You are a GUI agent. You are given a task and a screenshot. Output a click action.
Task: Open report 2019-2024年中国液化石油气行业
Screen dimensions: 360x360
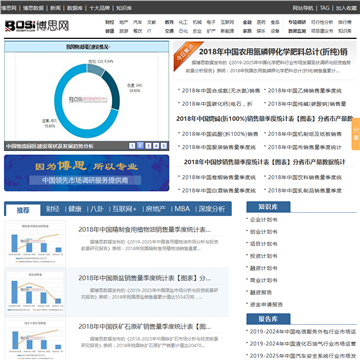click(303, 343)
